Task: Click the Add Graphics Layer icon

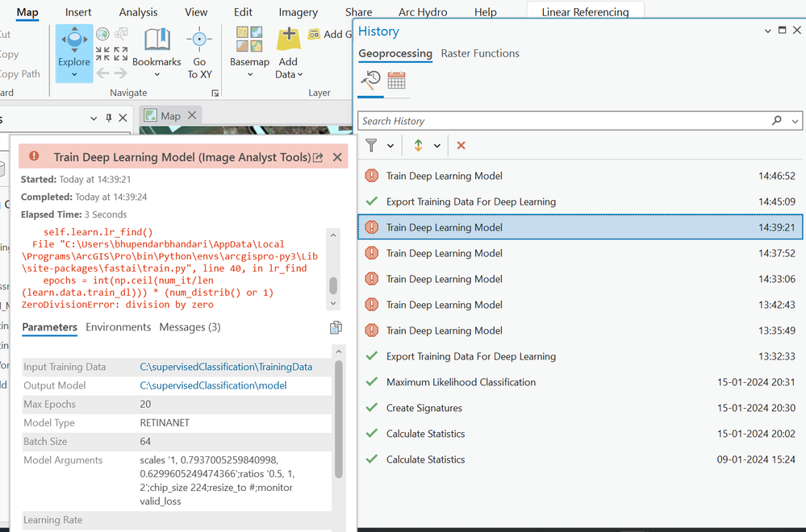Action: coord(314,35)
